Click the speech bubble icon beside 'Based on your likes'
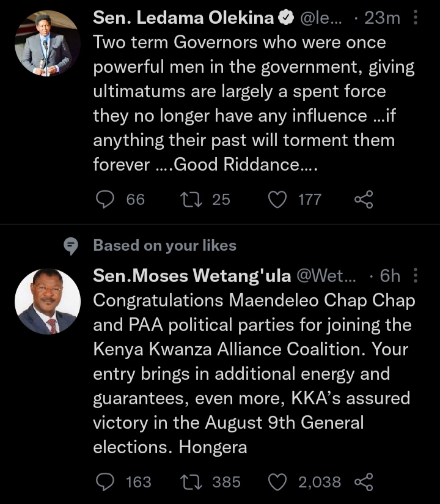The width and height of the screenshot is (440, 504). click(x=71, y=246)
